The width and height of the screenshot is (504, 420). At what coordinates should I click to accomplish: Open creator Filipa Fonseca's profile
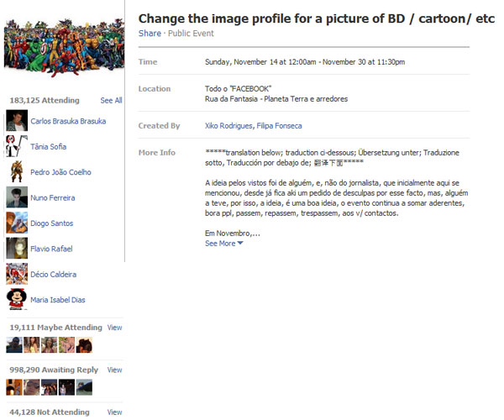click(279, 126)
